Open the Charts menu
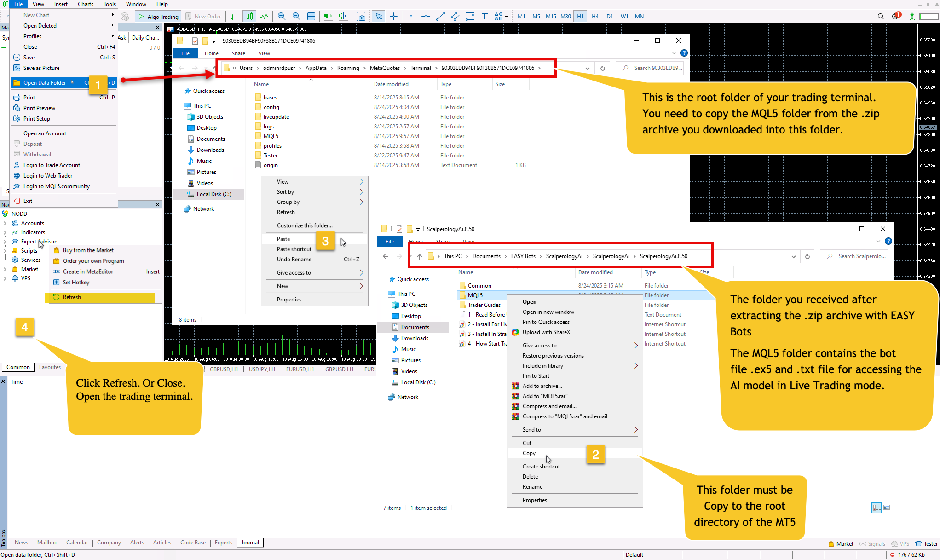Viewport: 940px width, 560px height. [x=85, y=4]
